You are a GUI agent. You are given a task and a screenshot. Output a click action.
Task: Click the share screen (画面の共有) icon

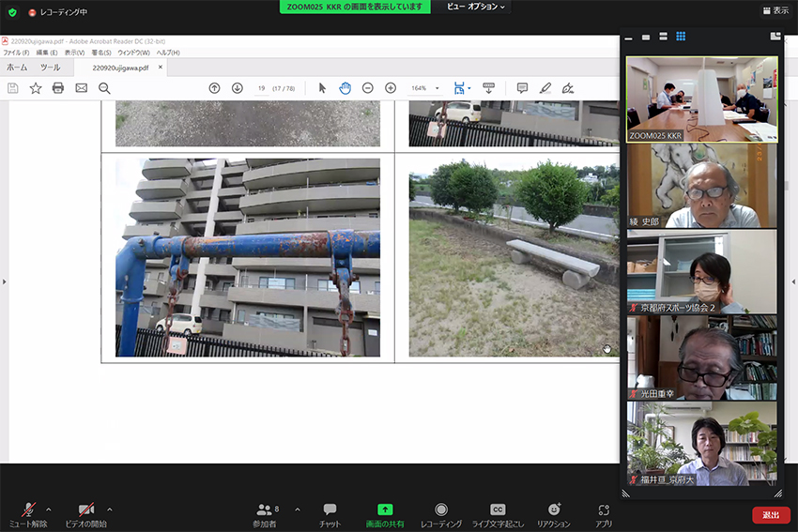click(385, 509)
